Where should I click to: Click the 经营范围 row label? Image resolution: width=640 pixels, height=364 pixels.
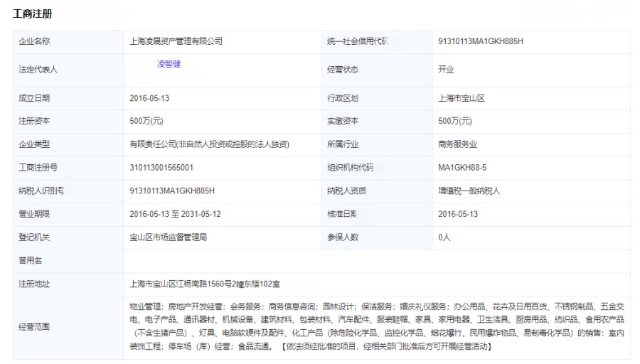(x=34, y=327)
